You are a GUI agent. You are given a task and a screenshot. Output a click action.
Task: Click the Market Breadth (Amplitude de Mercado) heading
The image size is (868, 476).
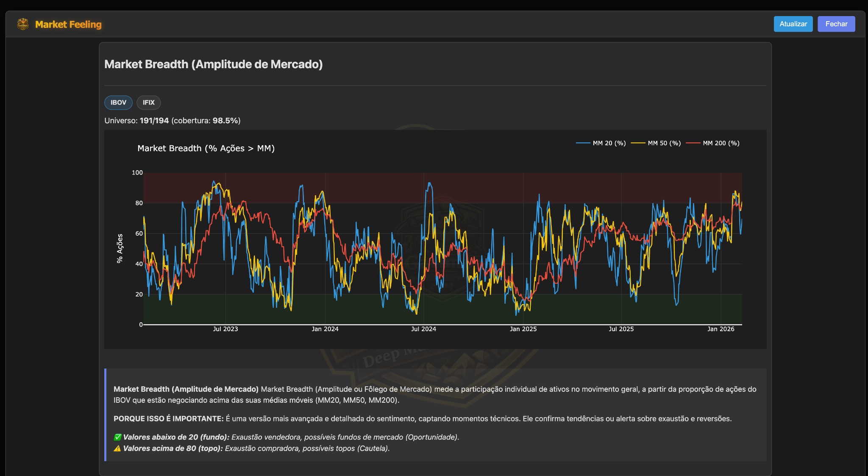[x=214, y=64]
